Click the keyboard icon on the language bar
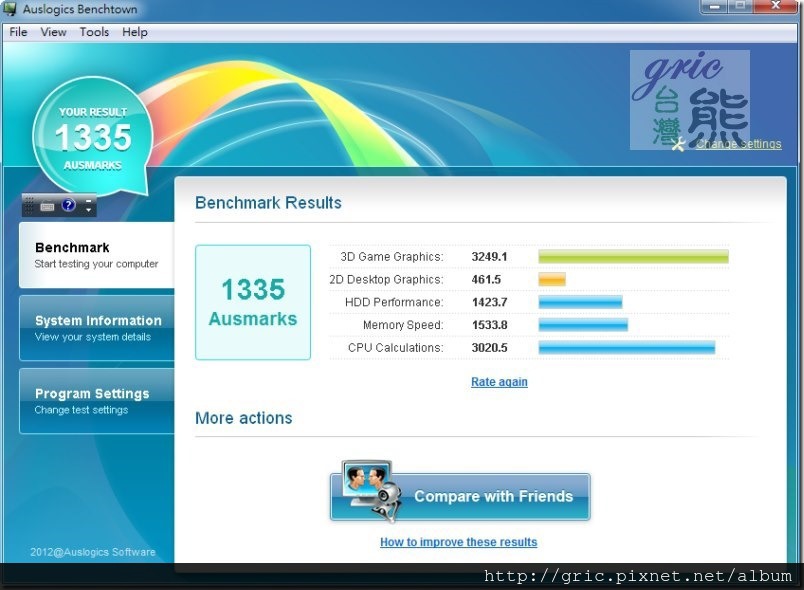The height and width of the screenshot is (590, 804). click(x=47, y=206)
